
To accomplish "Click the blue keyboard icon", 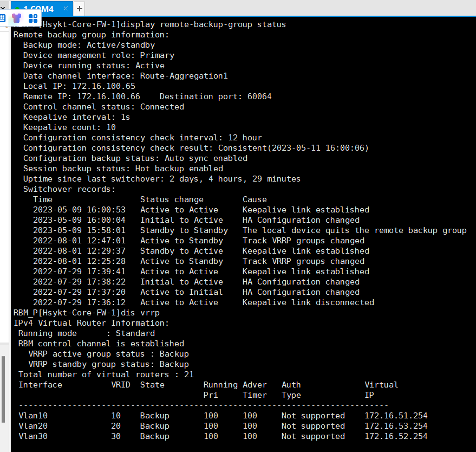I will point(2,18).
